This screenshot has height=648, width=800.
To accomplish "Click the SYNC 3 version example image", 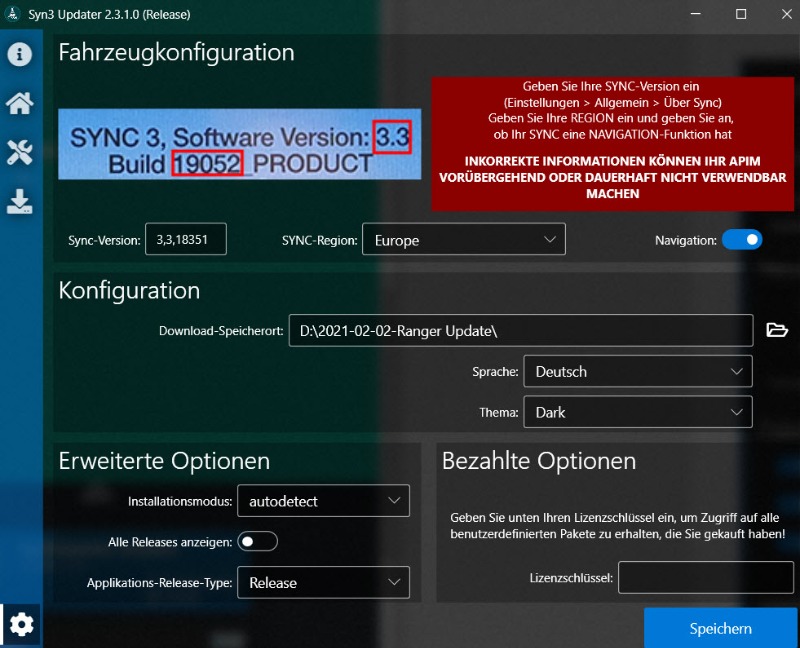I will [240, 144].
